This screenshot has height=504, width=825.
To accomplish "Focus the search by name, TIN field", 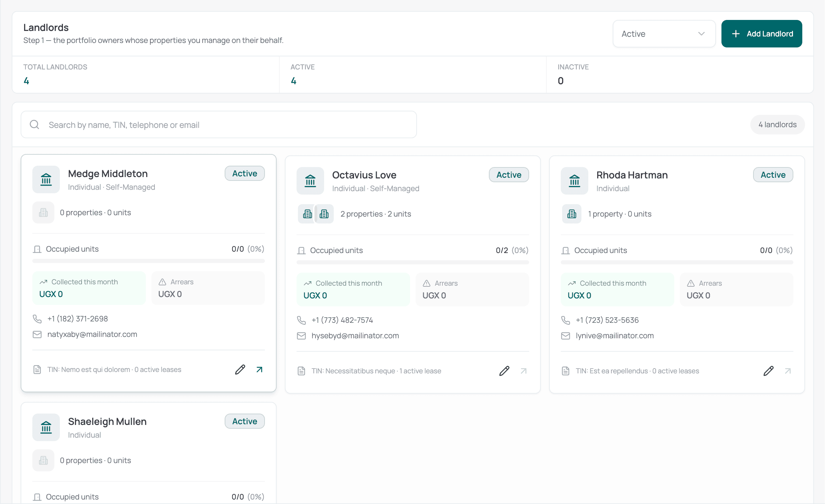I will click(x=219, y=124).
